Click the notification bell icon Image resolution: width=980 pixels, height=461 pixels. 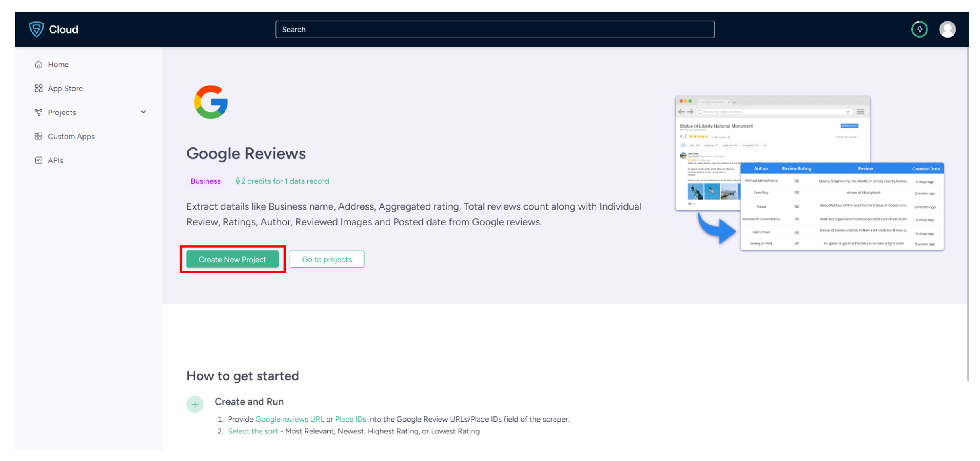pyautogui.click(x=919, y=30)
